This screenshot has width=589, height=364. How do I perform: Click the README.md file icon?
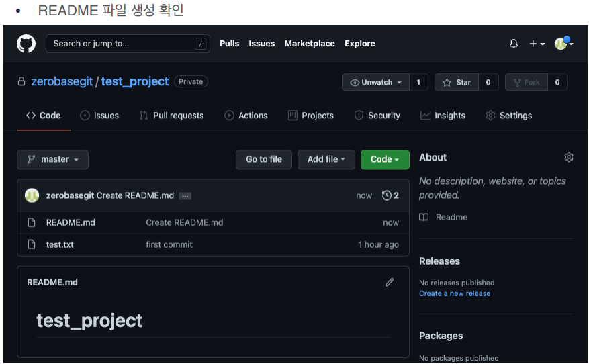pos(32,223)
